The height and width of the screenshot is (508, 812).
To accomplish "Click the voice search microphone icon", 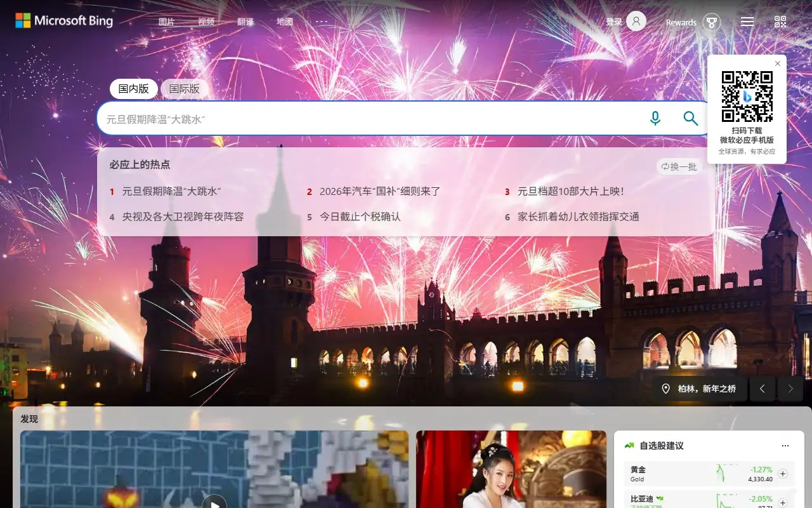I will 655,118.
